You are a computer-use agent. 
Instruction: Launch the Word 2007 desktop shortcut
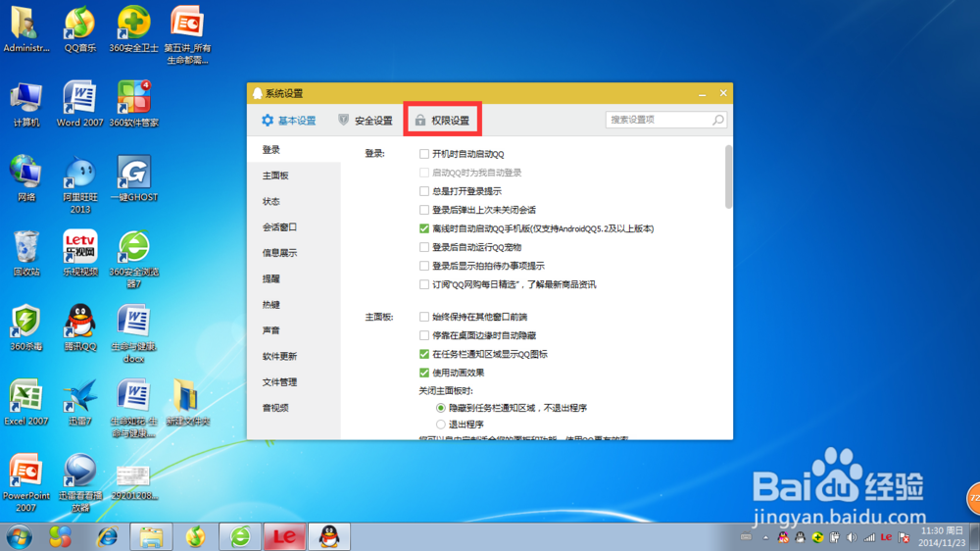(x=80, y=104)
